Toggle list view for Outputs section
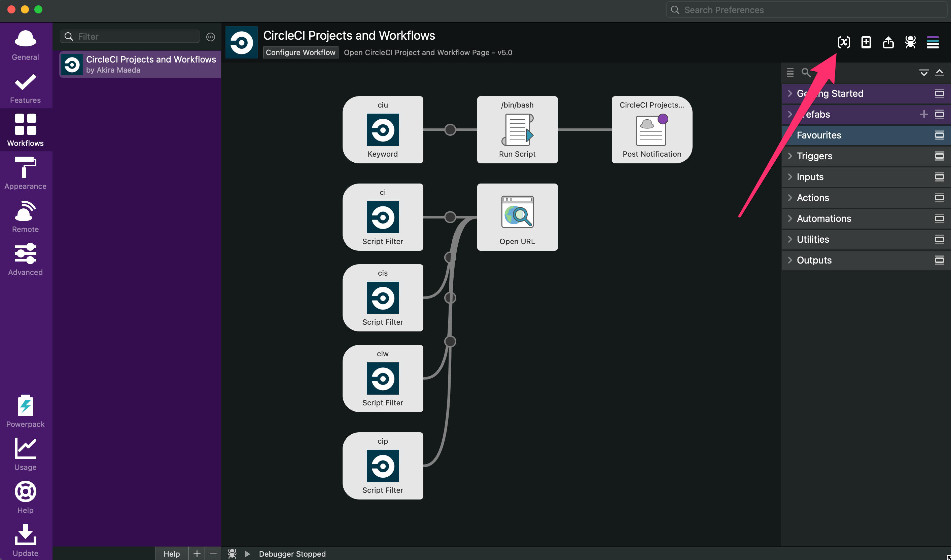The image size is (951, 560). coord(939,260)
